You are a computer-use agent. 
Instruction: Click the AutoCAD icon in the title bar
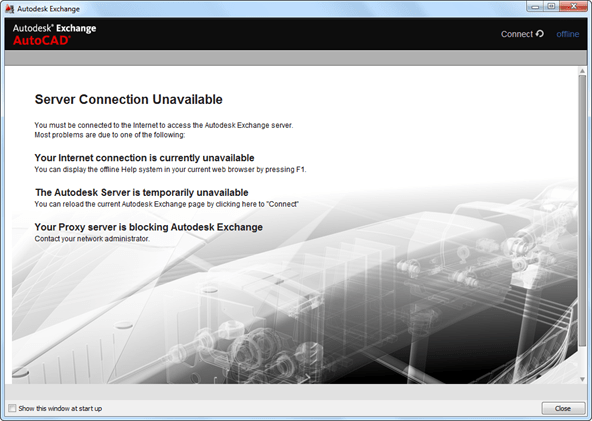click(10, 8)
